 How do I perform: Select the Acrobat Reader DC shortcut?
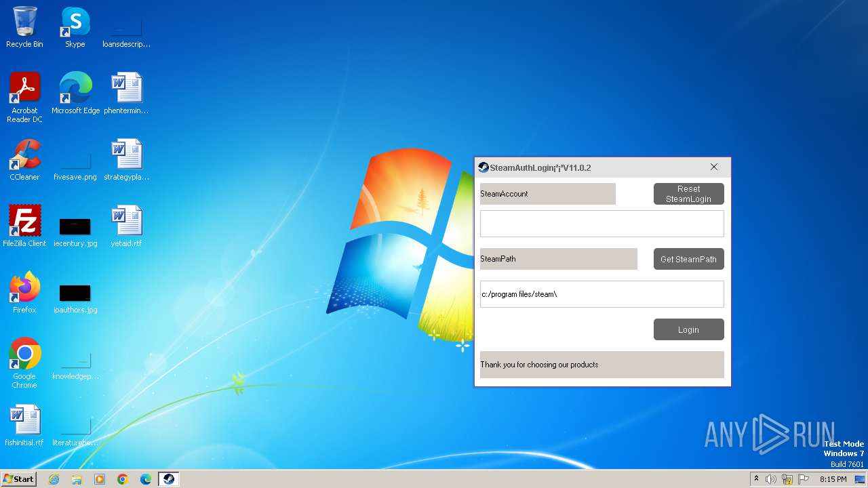coord(24,98)
